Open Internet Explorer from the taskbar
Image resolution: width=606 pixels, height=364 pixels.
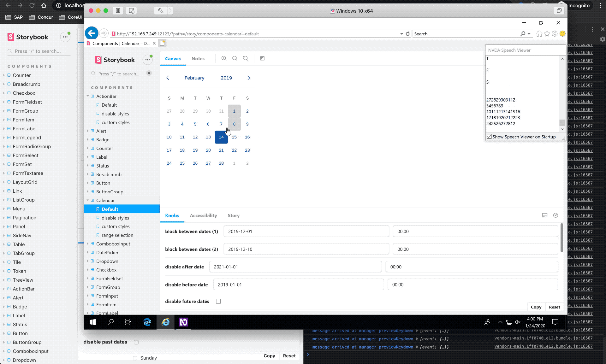click(x=165, y=322)
